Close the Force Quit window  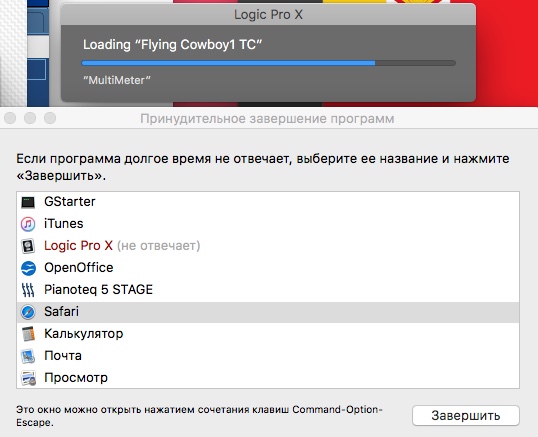(x=10, y=118)
